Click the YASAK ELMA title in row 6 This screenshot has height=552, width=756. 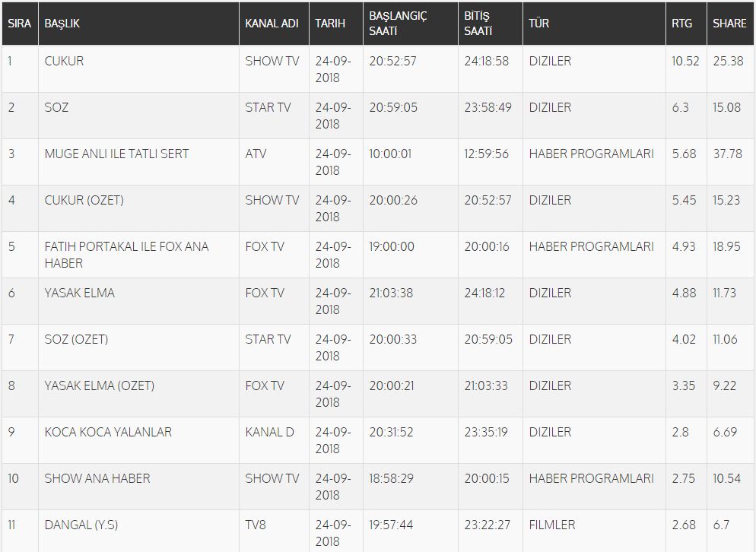80,293
